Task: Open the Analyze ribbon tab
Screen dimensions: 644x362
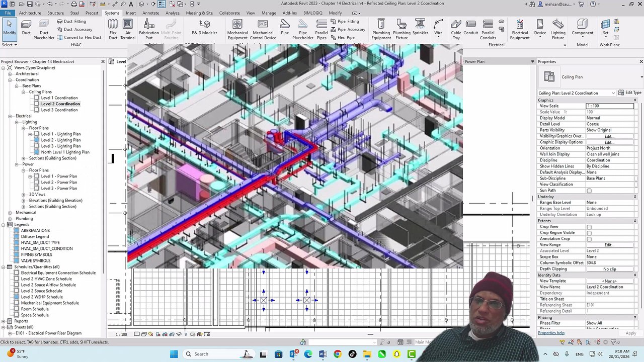Action: pyautogui.click(x=173, y=13)
